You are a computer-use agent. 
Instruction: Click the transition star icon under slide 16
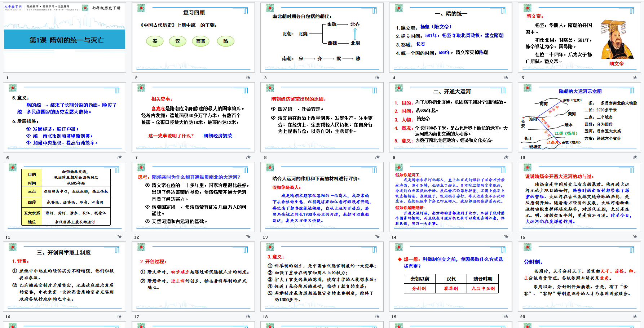coord(120,316)
